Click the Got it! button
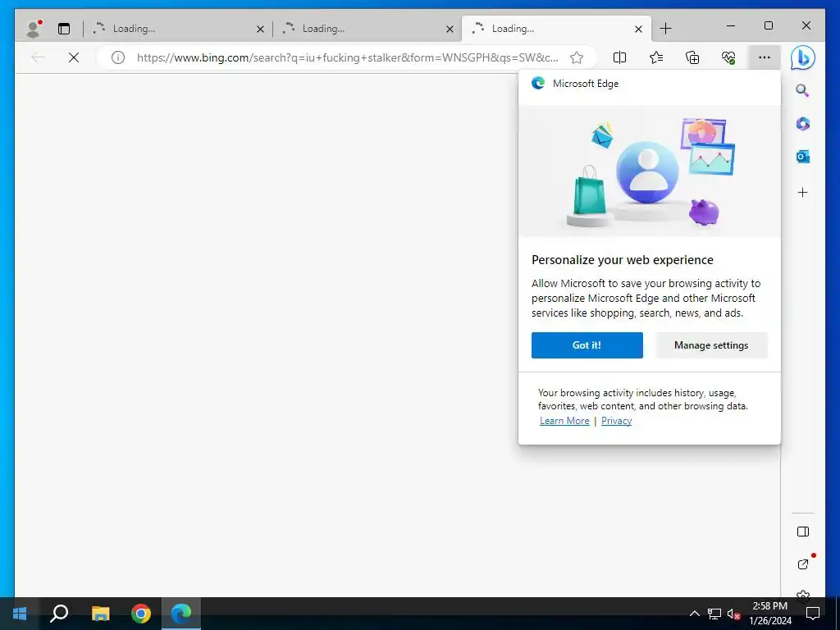 (x=587, y=345)
